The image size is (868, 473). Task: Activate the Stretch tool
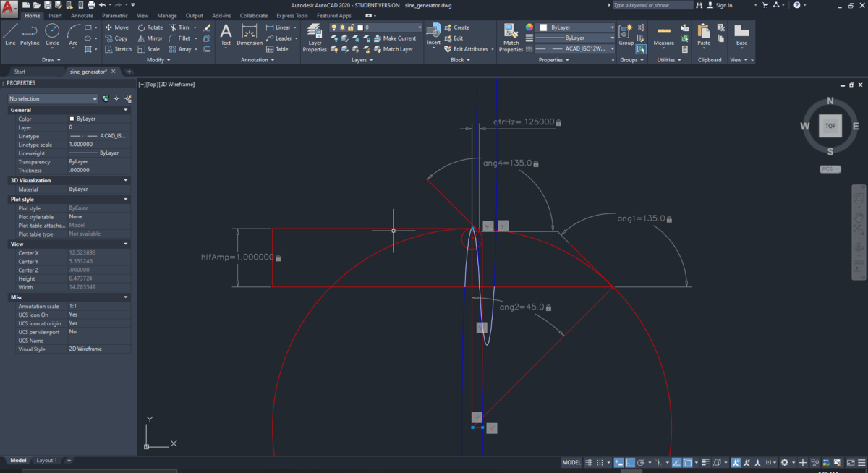[x=118, y=49]
